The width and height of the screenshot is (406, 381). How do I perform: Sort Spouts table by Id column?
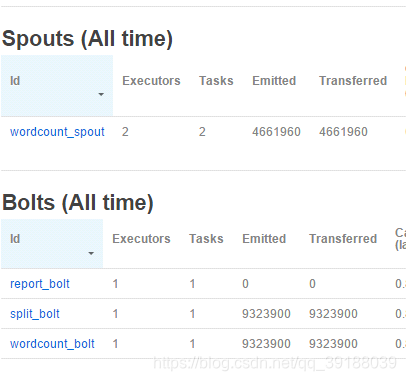tap(57, 86)
